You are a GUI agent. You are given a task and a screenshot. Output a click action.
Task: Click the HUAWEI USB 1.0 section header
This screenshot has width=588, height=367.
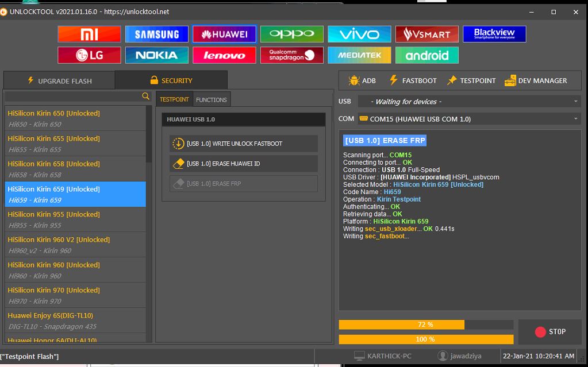pos(244,119)
